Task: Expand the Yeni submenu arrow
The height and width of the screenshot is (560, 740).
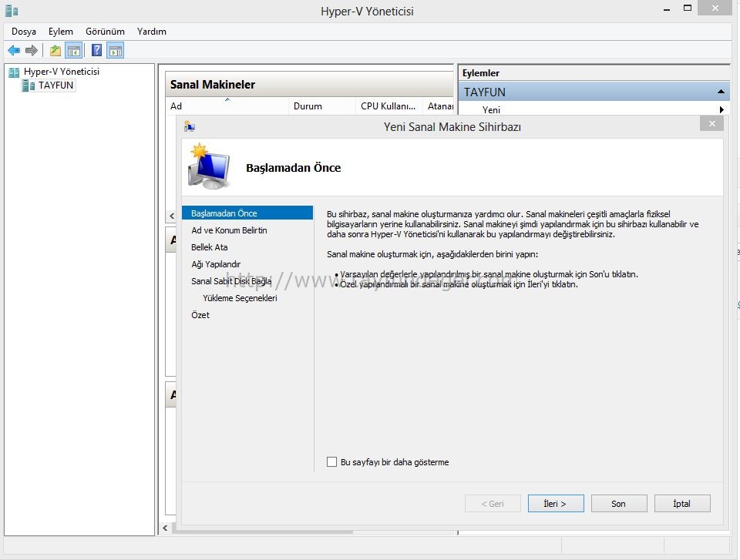Action: [x=721, y=109]
